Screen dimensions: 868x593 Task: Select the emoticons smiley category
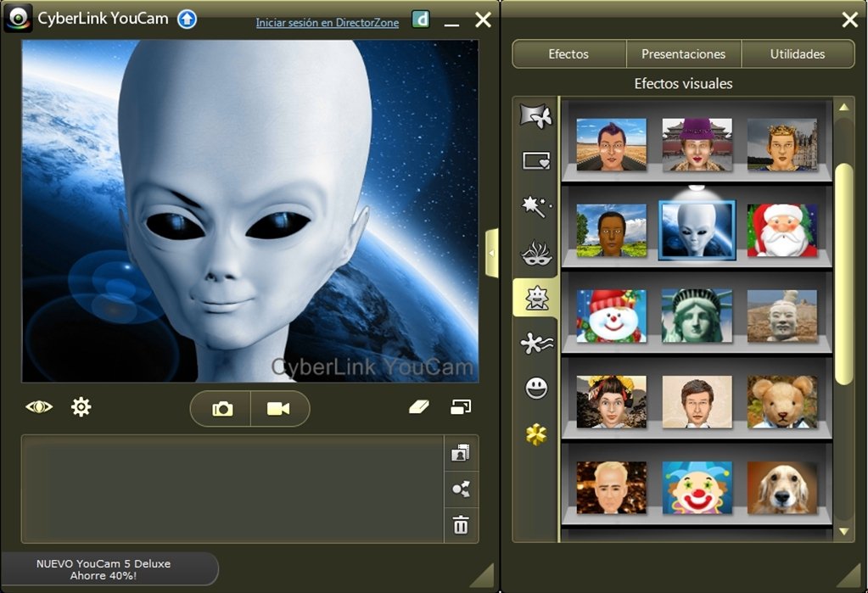coord(536,389)
